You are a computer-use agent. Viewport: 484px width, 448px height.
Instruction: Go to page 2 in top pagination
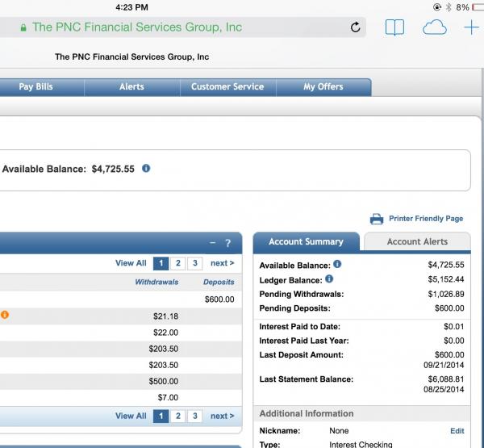(177, 263)
